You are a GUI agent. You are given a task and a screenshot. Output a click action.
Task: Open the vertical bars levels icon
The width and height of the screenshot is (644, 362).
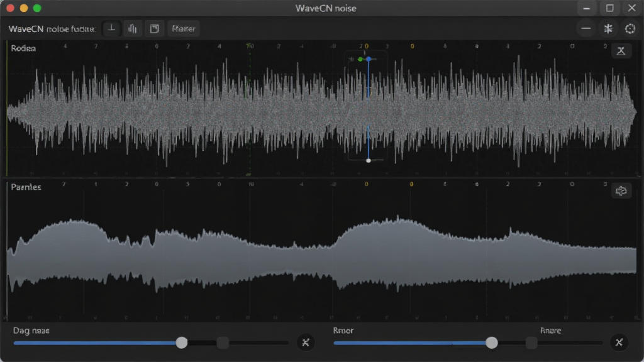[133, 29]
